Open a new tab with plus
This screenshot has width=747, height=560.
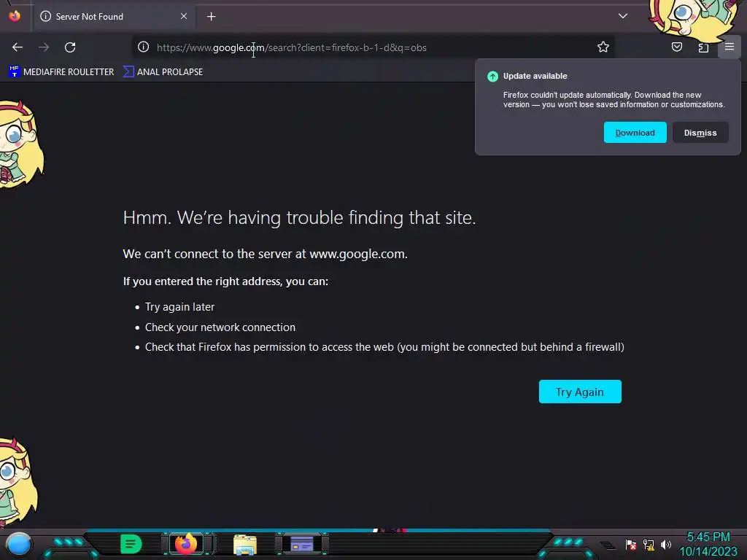point(211,17)
